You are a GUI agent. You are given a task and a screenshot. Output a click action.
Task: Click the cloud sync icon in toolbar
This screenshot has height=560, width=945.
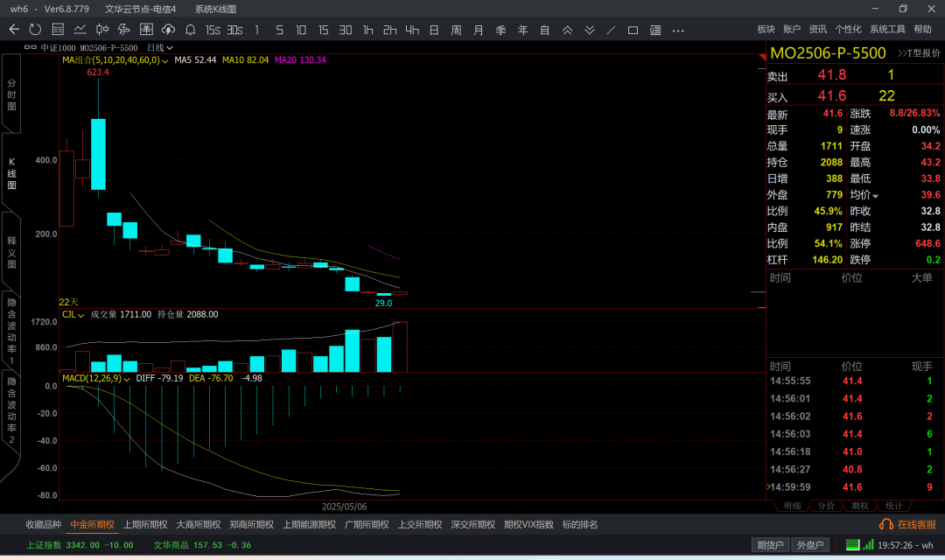click(168, 30)
